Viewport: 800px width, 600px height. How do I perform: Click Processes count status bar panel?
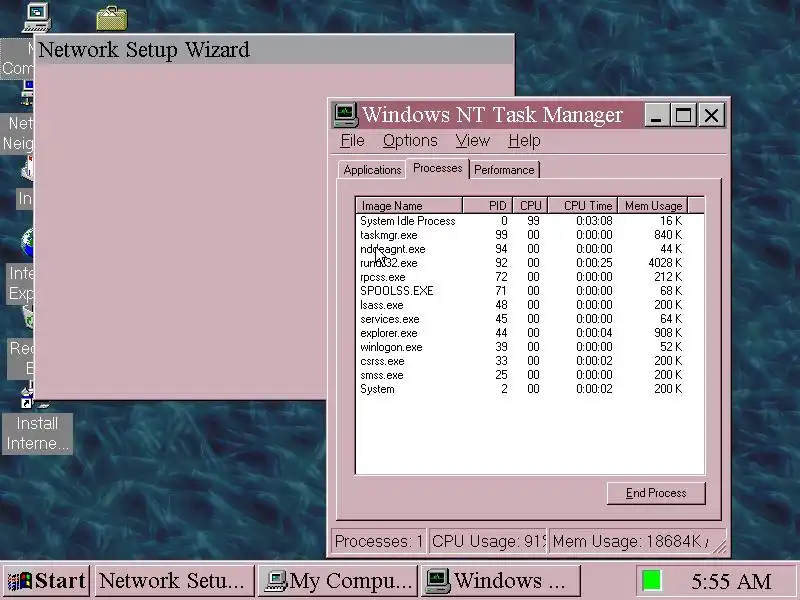point(379,541)
